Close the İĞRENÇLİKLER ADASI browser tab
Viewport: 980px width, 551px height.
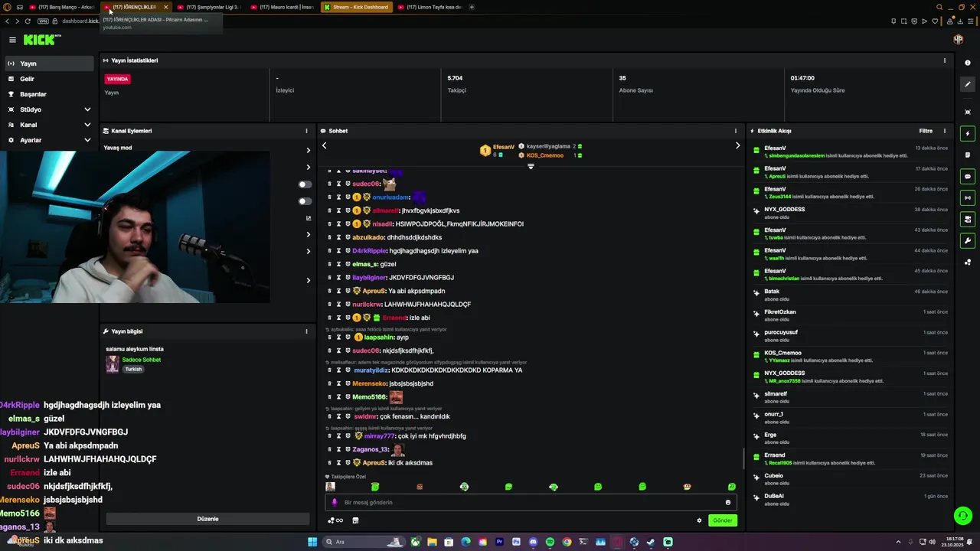tap(165, 7)
